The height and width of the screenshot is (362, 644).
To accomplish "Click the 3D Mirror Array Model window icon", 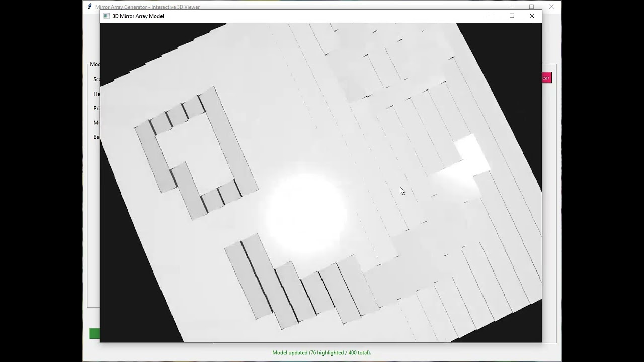I will tap(106, 16).
